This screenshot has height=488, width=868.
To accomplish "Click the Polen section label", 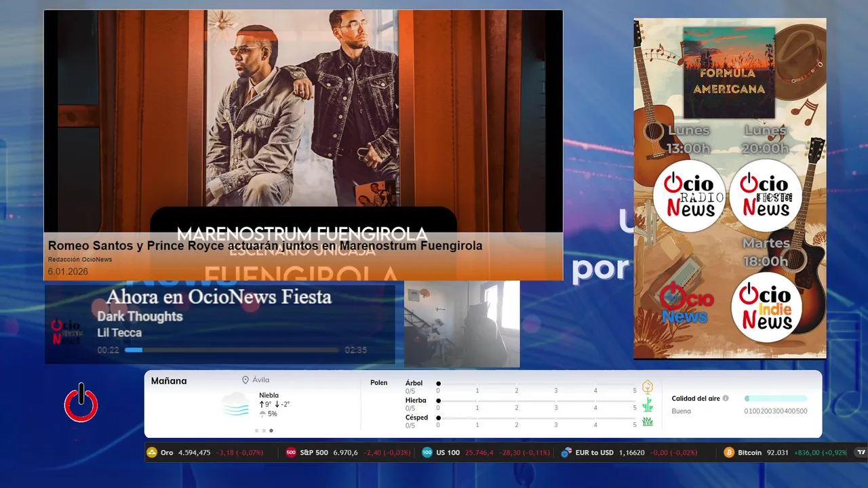I will (379, 383).
